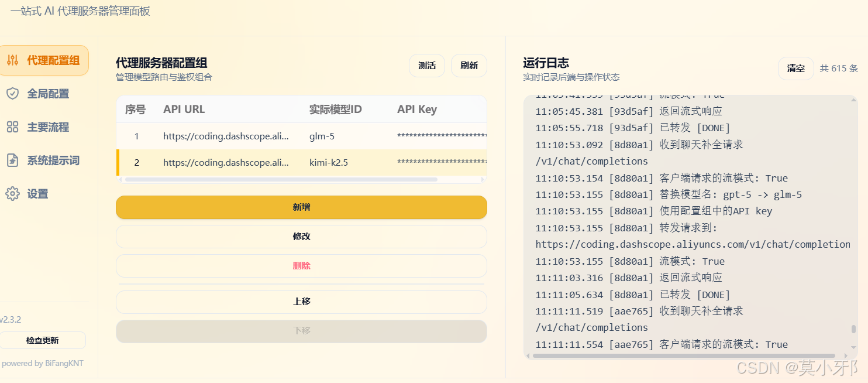This screenshot has width=868, height=383.
Task: Click the masked API key in row 2
Action: pyautogui.click(x=442, y=162)
